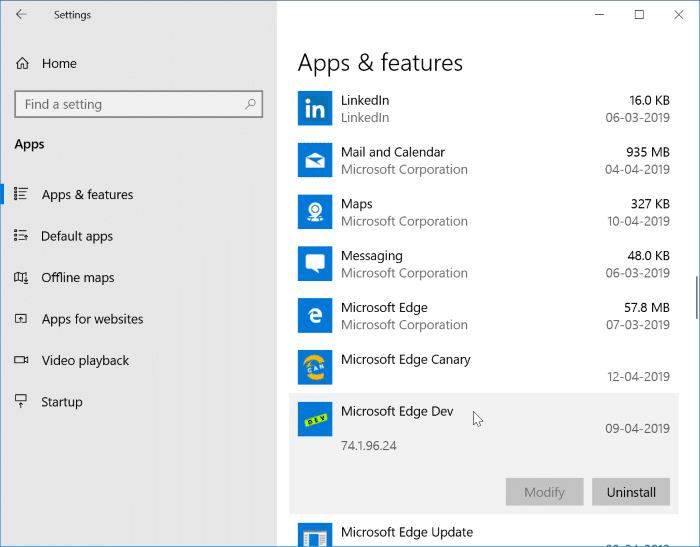Select the Microsoft Edge Update name
Viewport: 700px width, 547px height.
point(407,532)
